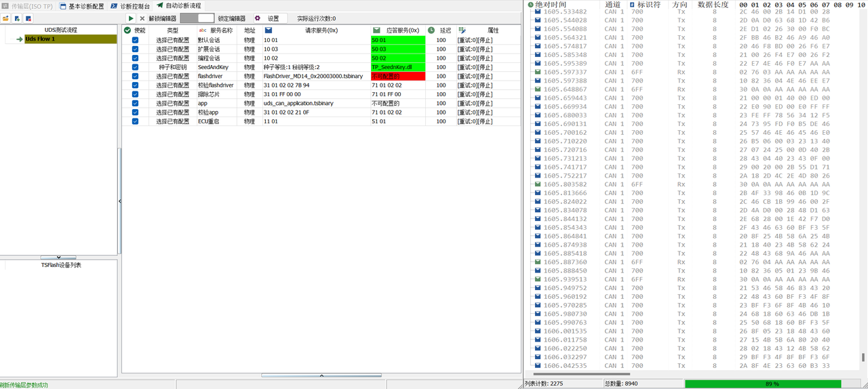Image resolution: width=868 pixels, height=389 pixels.
Task: Select the FlashDriver_MD14_0x20003000.tsbinary request cell
Action: click(x=316, y=77)
